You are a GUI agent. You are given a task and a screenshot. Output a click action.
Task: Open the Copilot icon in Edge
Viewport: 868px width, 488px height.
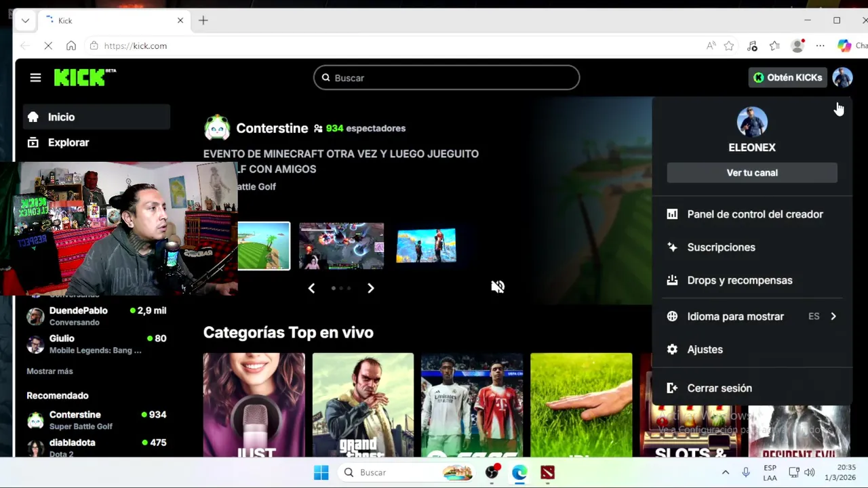coord(844,46)
